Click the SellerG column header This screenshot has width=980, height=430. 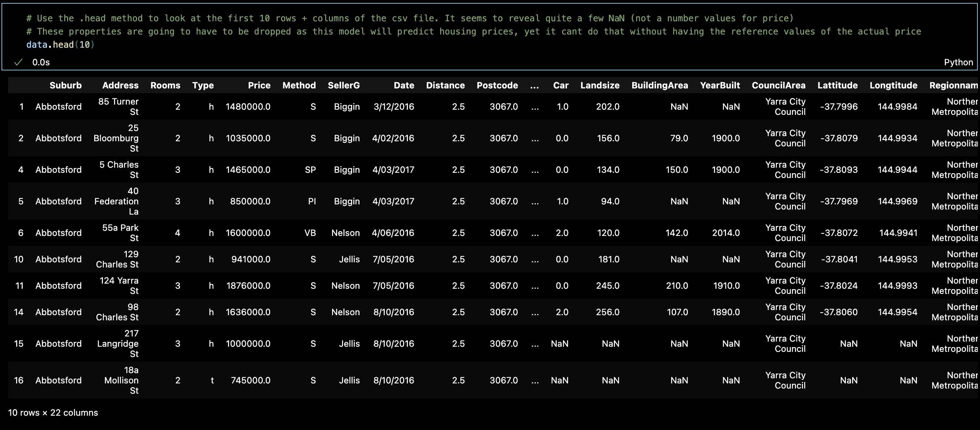343,85
